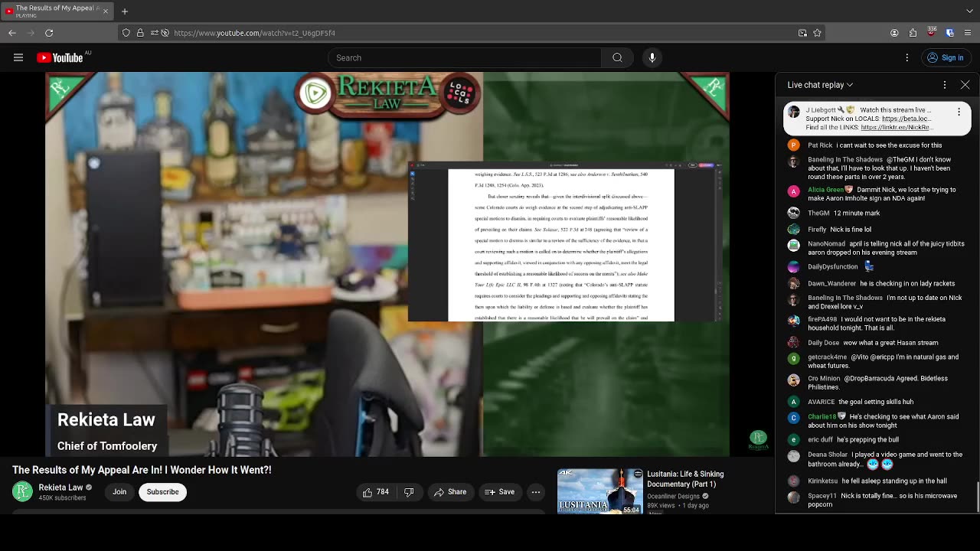Click the Rekieta Law video player

point(387,265)
